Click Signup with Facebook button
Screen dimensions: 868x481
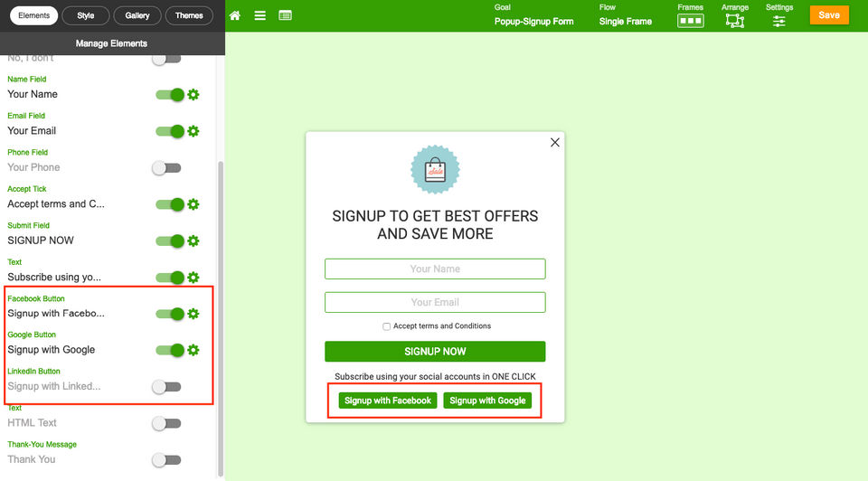click(388, 401)
